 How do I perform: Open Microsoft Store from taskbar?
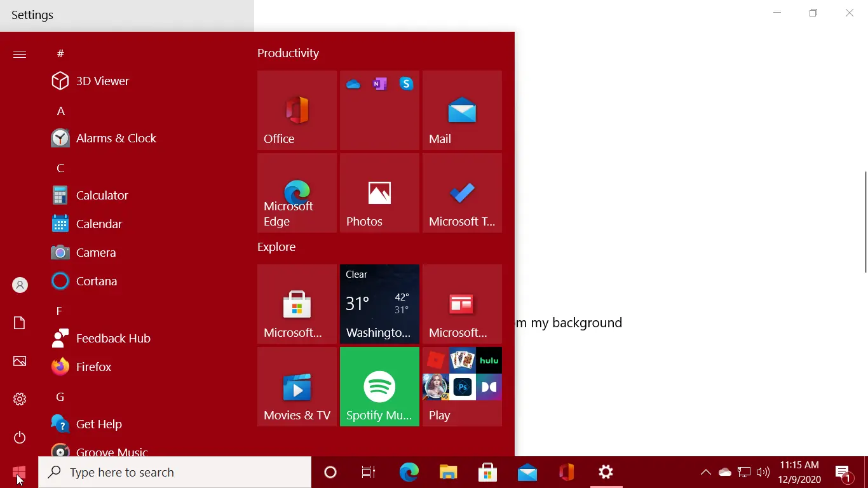point(488,472)
